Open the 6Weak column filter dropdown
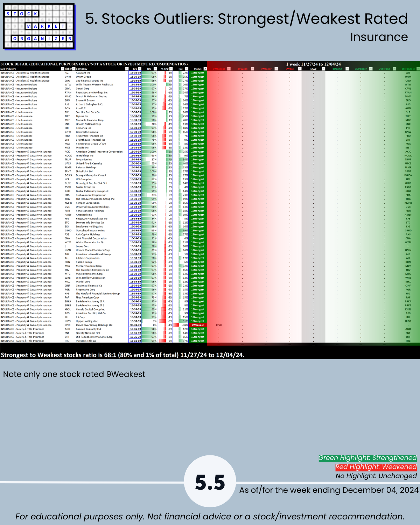420x525 pixels. click(x=300, y=69)
